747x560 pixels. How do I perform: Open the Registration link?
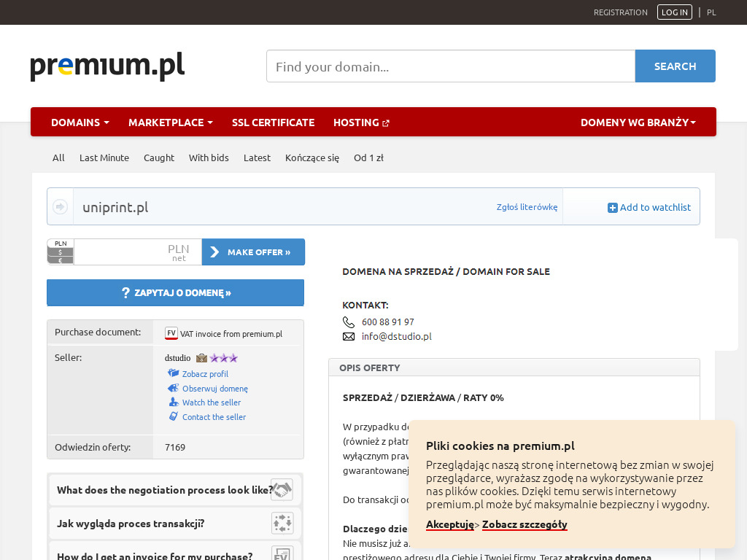(x=620, y=12)
